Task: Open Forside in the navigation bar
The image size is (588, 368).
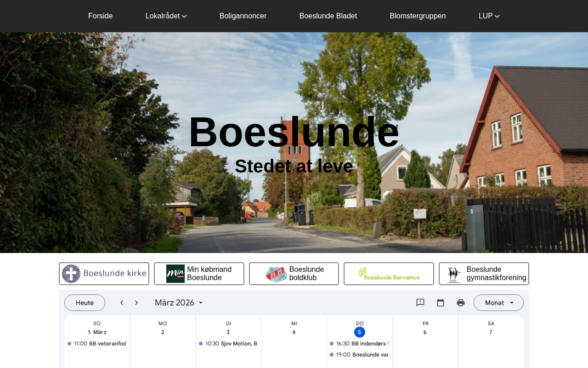Action: coord(100,16)
